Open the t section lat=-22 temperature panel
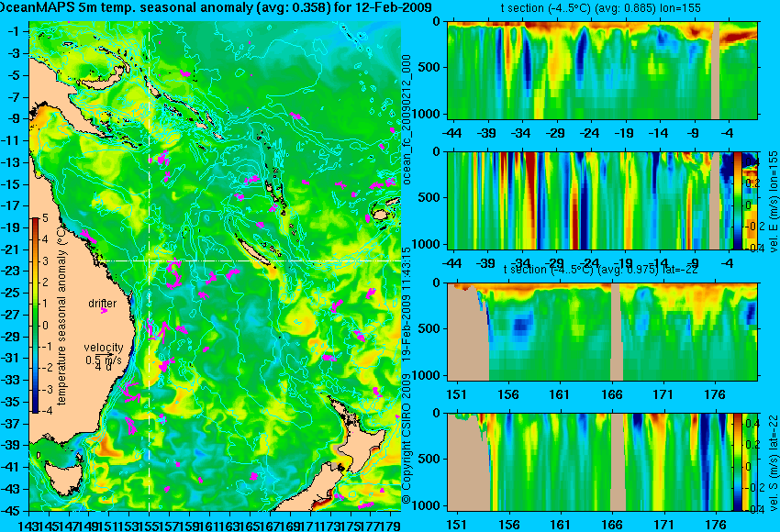780x532 pixels. point(602,332)
